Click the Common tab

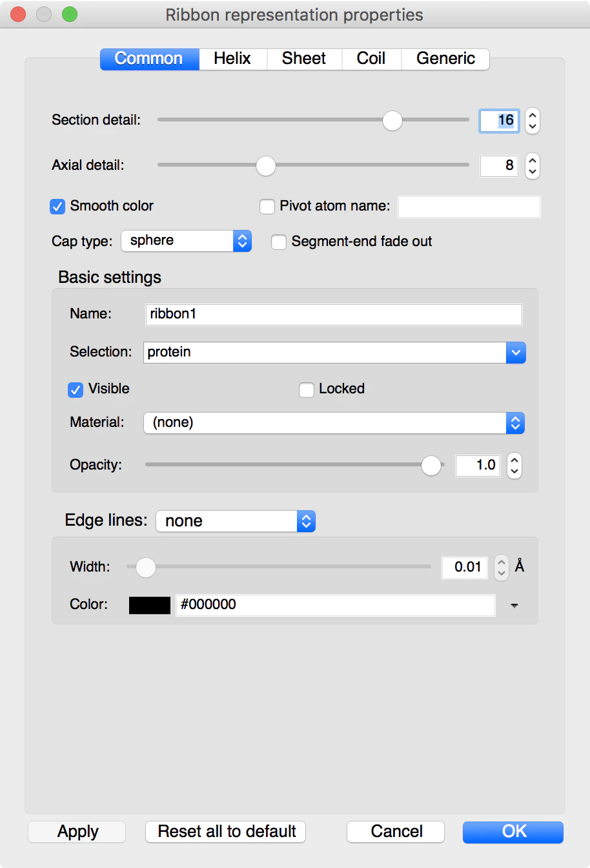149,59
